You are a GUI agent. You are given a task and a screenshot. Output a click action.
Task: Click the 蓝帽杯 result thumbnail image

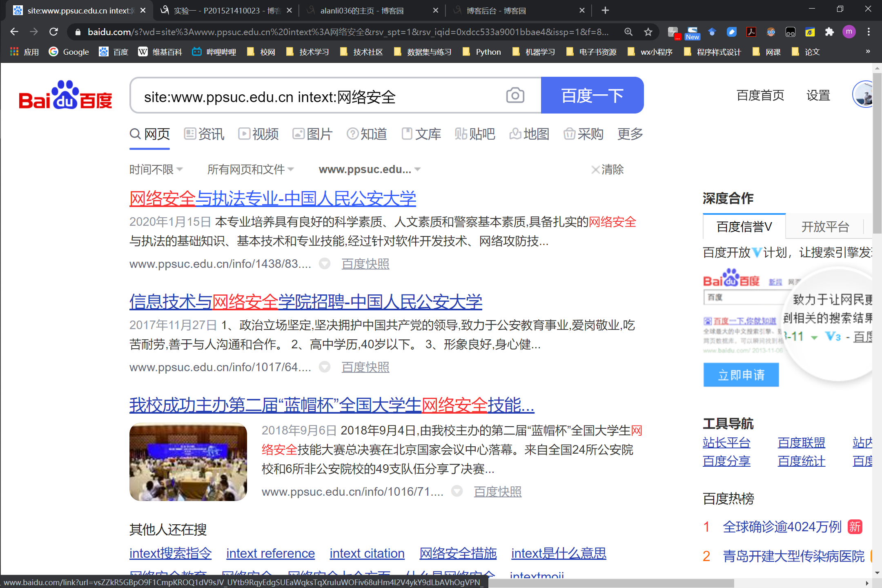188,462
